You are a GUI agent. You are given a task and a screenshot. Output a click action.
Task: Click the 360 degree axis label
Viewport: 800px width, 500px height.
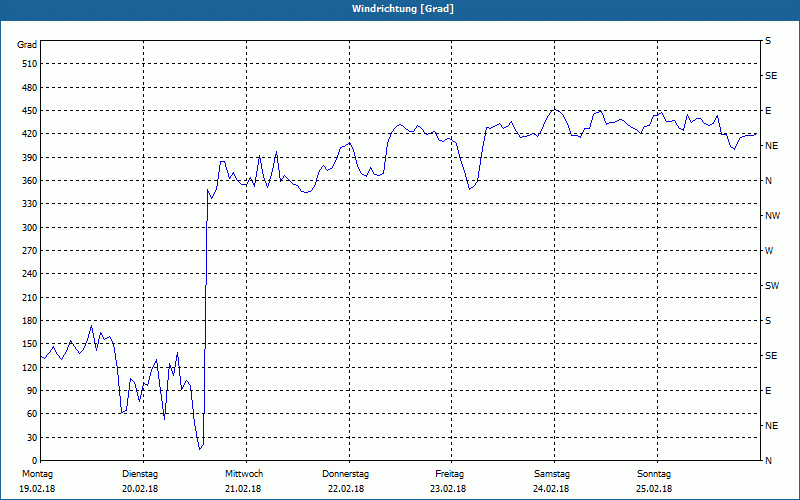[30, 181]
